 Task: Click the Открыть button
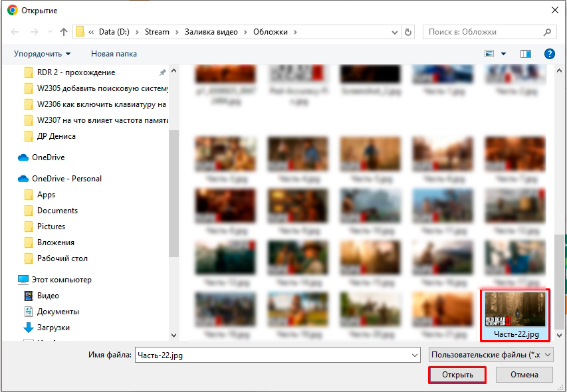tap(457, 375)
